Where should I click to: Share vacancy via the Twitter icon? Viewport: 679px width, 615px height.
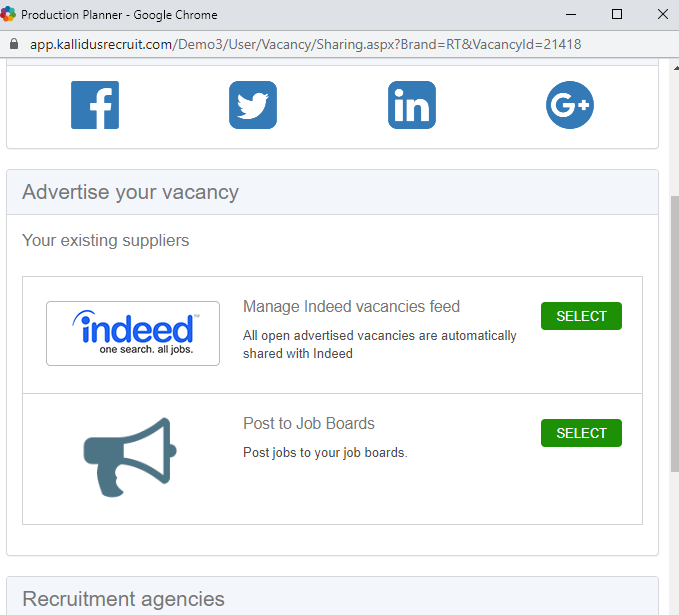[x=253, y=105]
